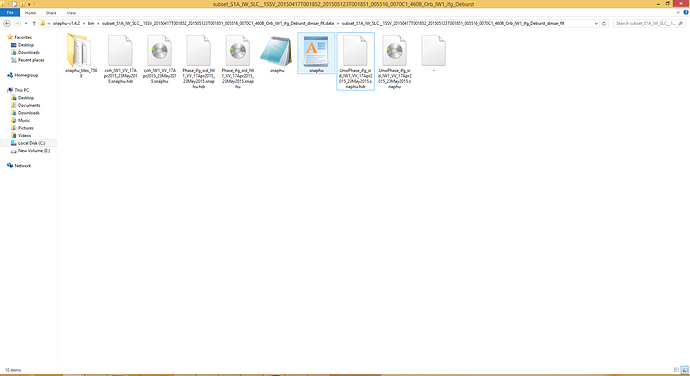690x376 pixels.
Task: Open recent locations dropdown
Action: (x=26, y=23)
